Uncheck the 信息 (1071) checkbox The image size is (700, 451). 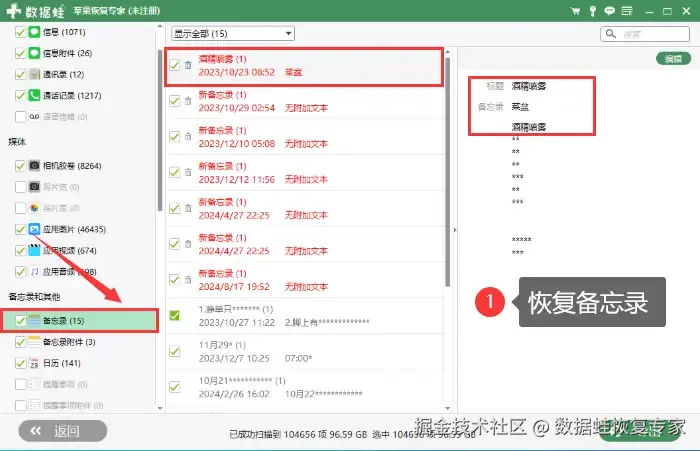(x=20, y=32)
